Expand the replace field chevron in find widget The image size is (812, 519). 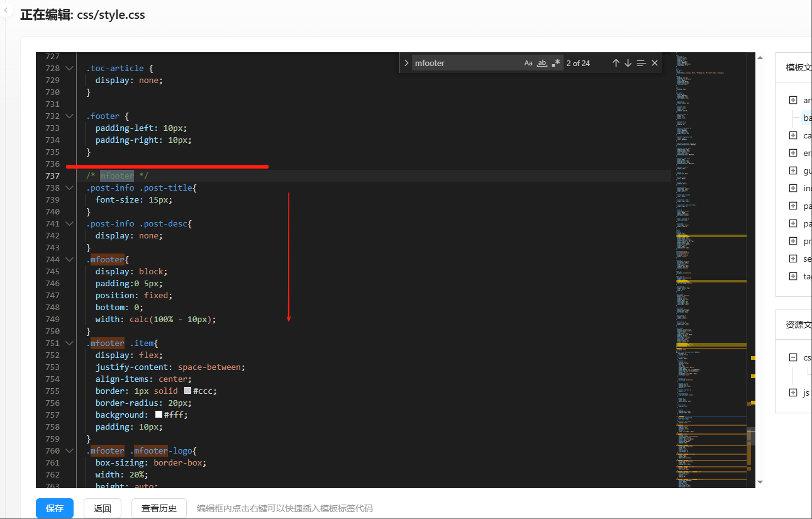point(406,63)
